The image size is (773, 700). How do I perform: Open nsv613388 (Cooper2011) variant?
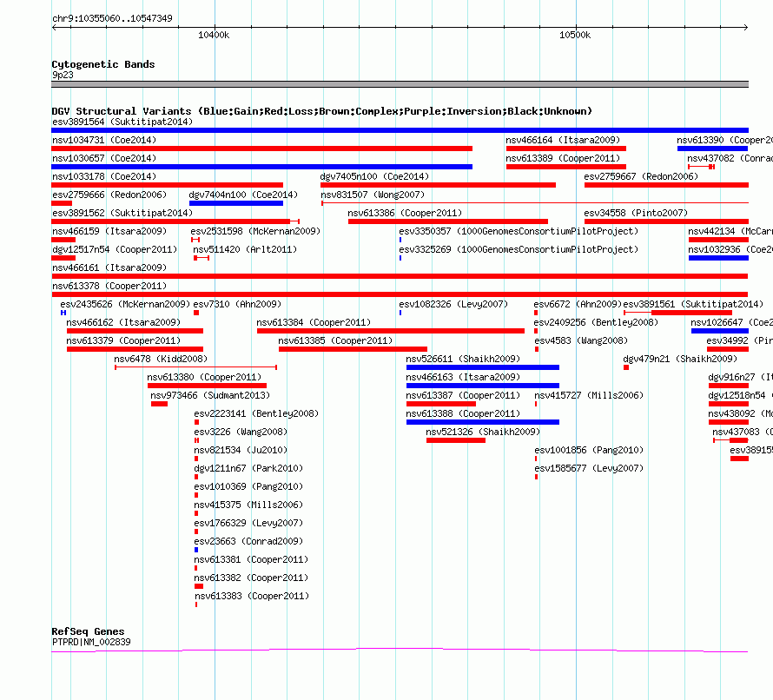click(x=463, y=413)
